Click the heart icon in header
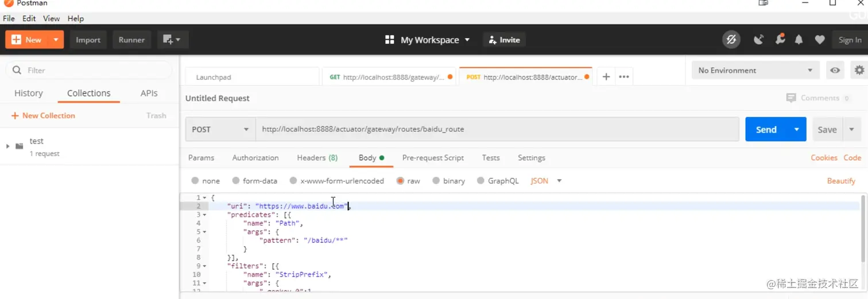This screenshot has height=299, width=868. tap(820, 40)
